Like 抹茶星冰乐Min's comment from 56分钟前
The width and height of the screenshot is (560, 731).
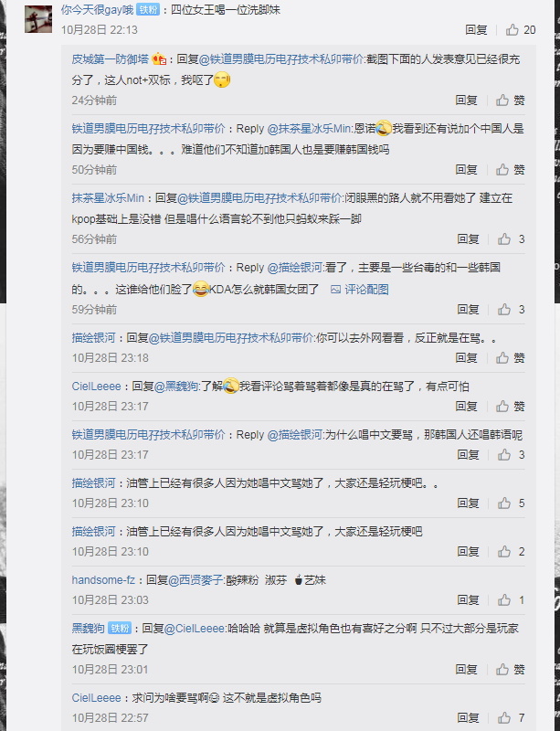[x=511, y=239]
